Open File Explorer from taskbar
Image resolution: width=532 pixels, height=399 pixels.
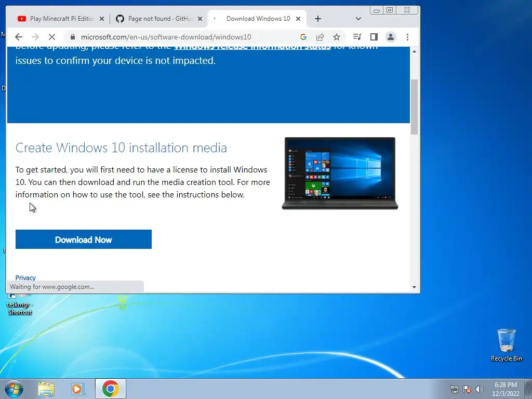pyautogui.click(x=46, y=389)
